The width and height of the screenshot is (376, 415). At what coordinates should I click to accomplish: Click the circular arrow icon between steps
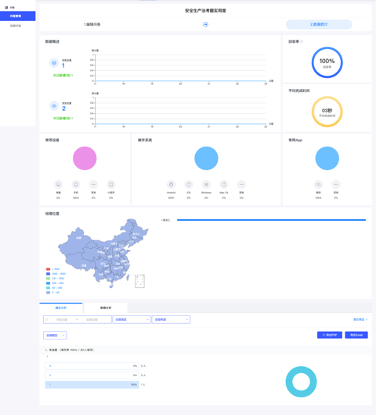coord(206,24)
